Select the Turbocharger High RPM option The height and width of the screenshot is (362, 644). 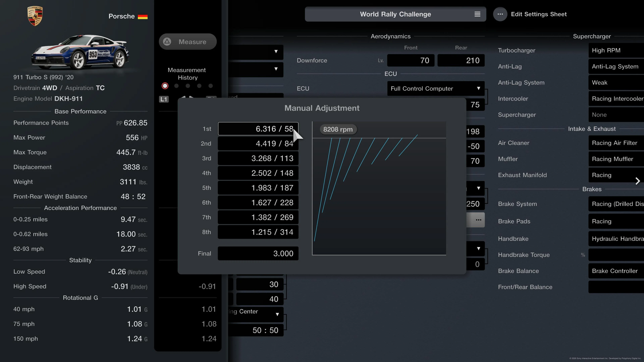(616, 50)
